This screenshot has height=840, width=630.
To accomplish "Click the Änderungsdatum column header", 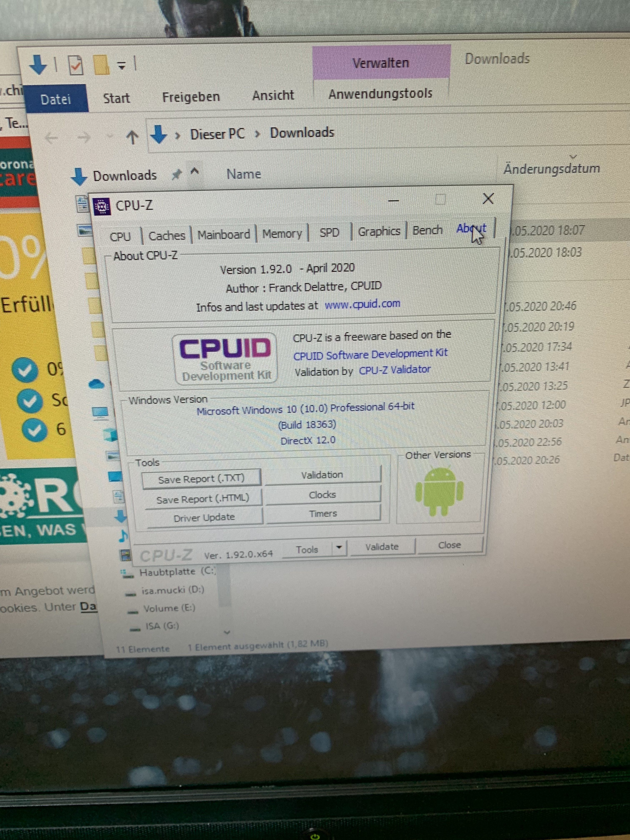I will (551, 169).
